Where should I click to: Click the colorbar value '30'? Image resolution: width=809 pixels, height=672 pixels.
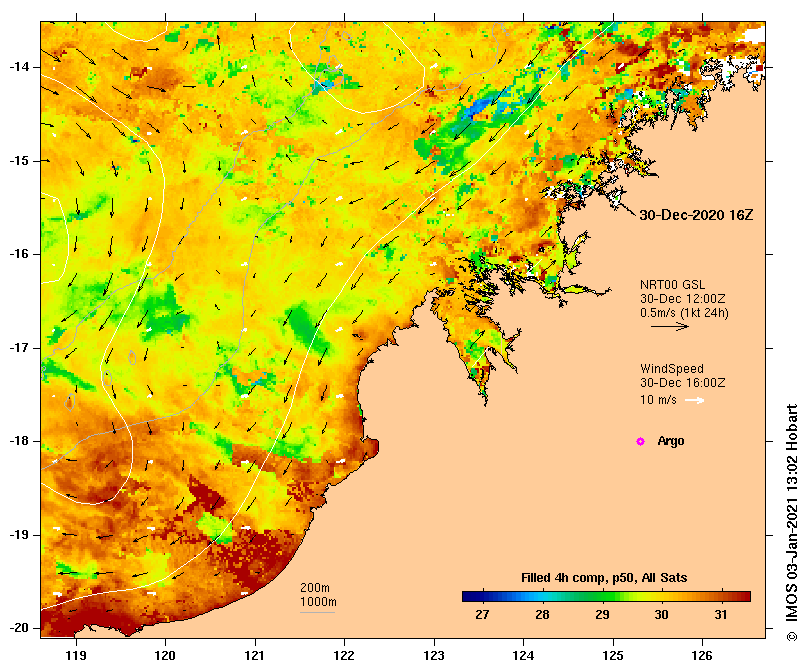(661, 615)
